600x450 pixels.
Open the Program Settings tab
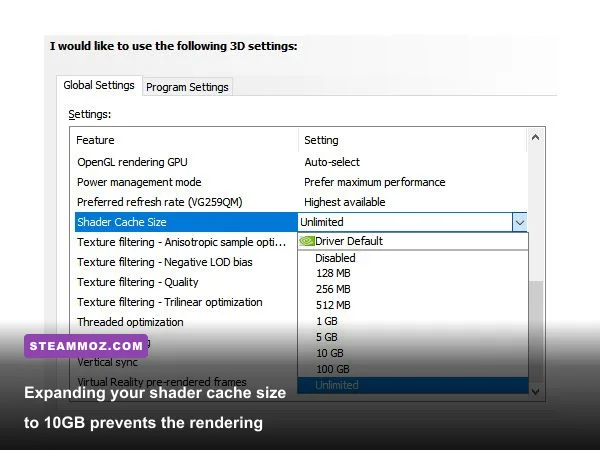(187, 87)
